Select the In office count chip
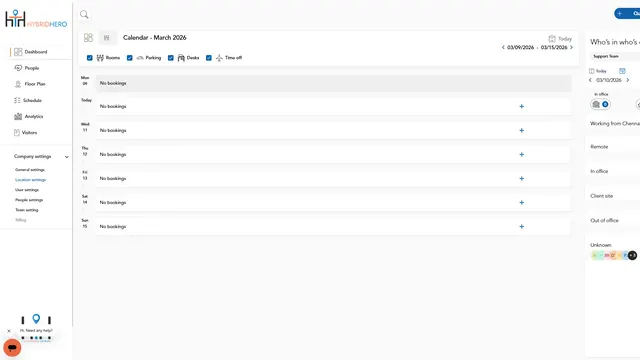Screen dimensions: 640x360 pyautogui.click(x=600, y=104)
